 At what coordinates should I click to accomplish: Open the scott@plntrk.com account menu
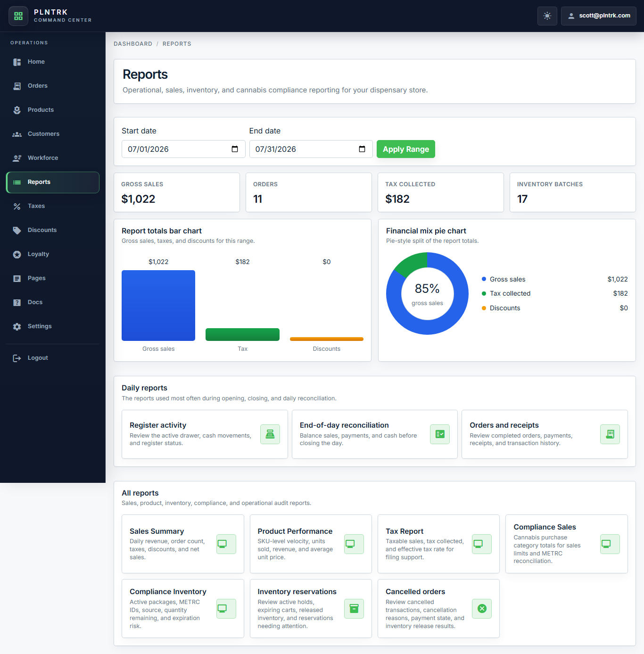pyautogui.click(x=599, y=16)
